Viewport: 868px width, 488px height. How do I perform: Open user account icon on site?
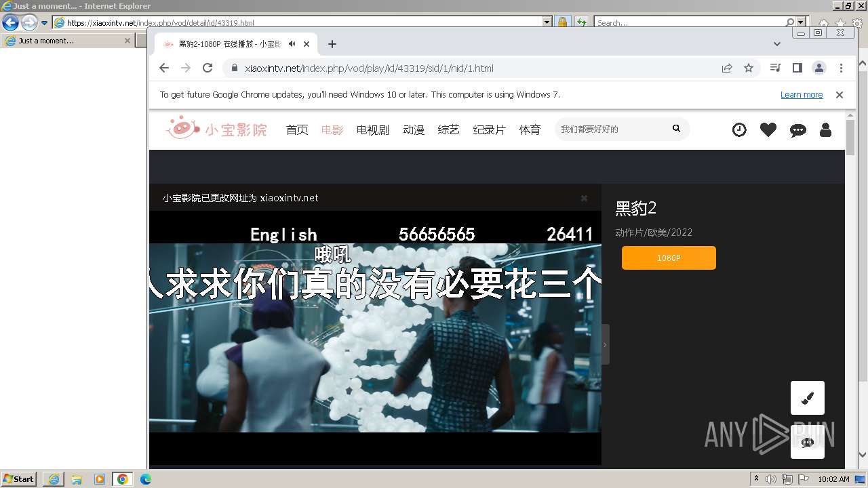(x=825, y=129)
